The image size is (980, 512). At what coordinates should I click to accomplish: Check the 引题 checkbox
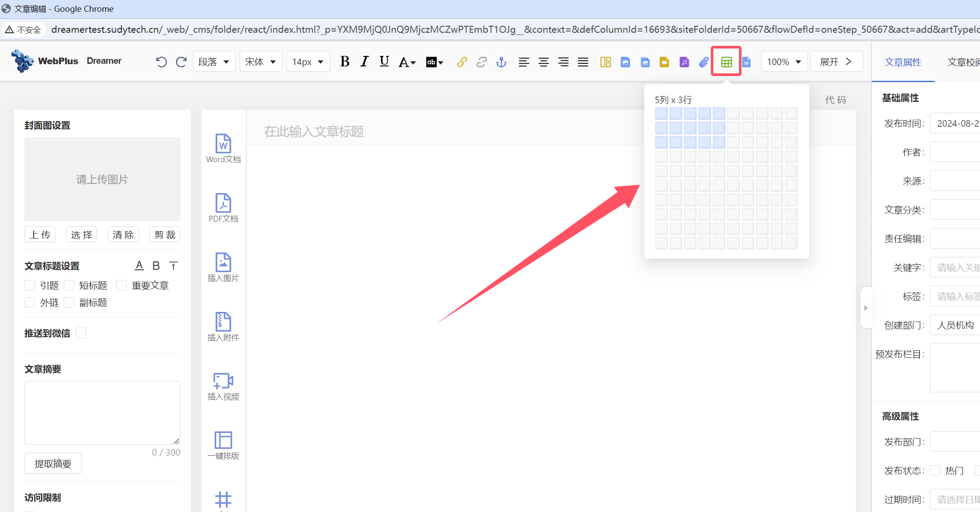pyautogui.click(x=30, y=285)
